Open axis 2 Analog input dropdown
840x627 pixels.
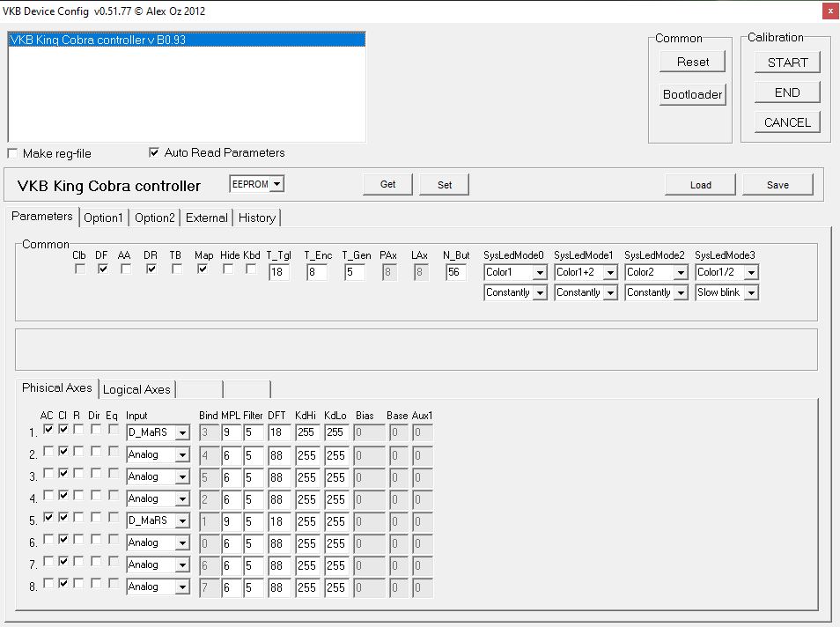tap(182, 455)
